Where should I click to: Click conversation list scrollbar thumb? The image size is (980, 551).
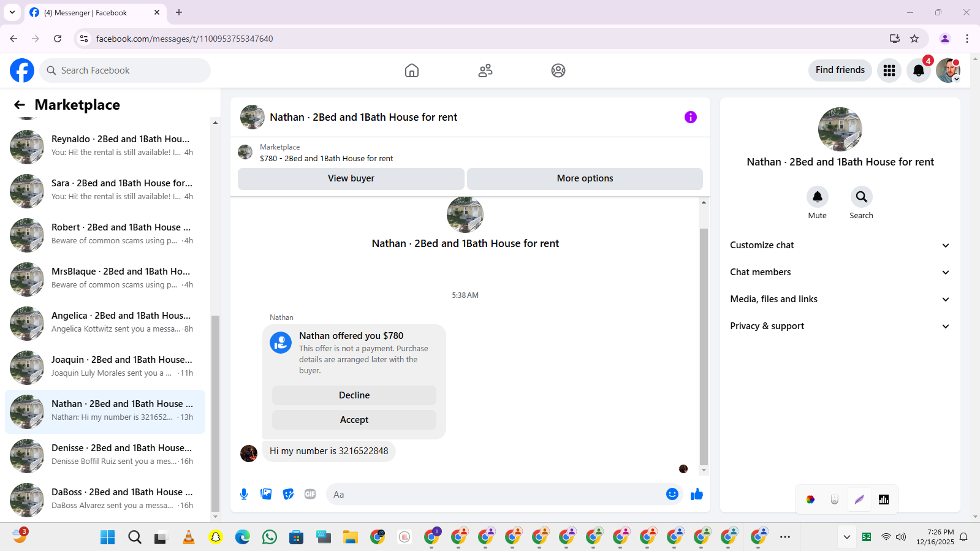(215, 414)
